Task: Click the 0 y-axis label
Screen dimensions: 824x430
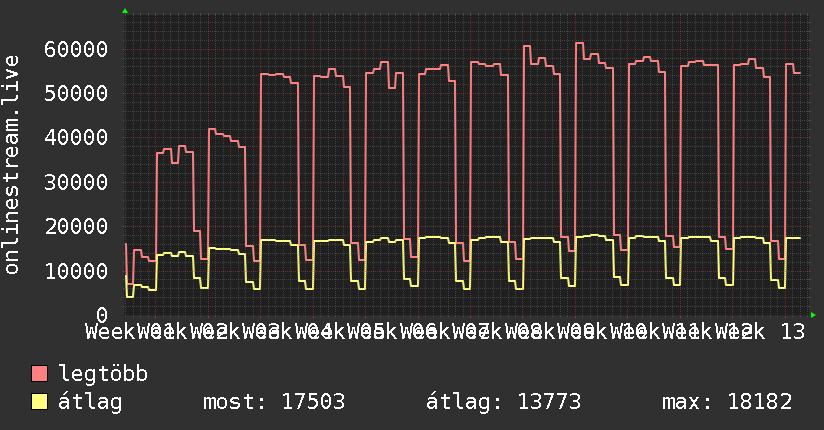Action: 102,315
